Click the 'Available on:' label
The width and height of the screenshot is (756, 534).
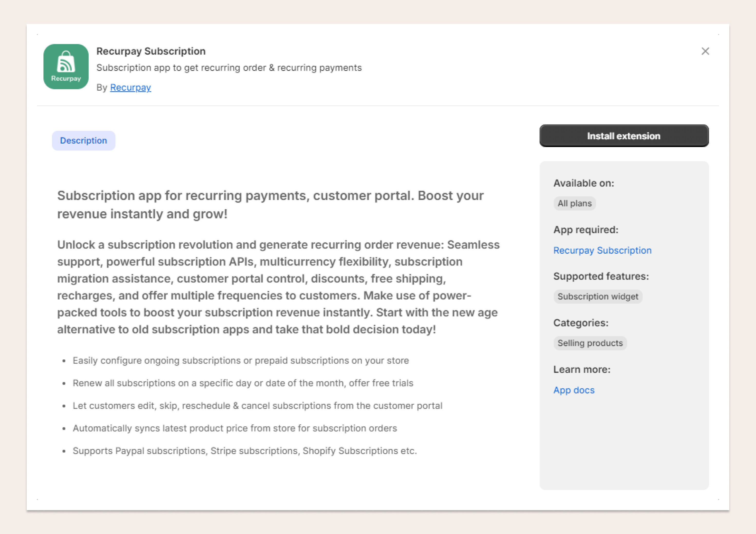point(584,183)
